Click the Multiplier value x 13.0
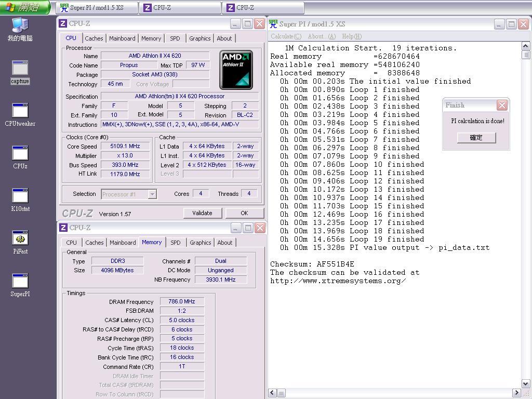The image size is (532, 399). [125, 156]
